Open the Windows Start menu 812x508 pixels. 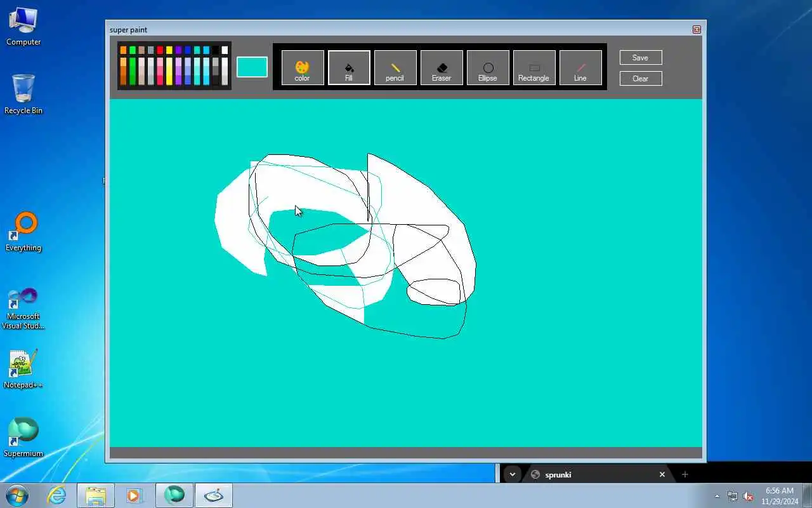17,495
